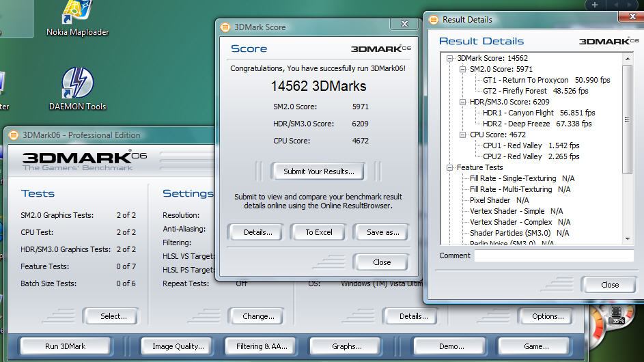Select Vertex Shader - Complex row
Image resolution: width=644 pixels, height=362 pixels.
pos(520,222)
